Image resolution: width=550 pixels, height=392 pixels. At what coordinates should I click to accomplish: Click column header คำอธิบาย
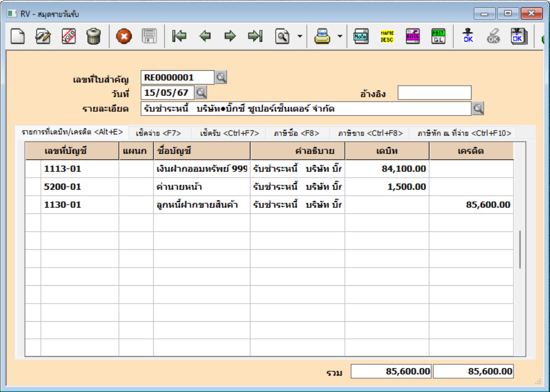pyautogui.click(x=297, y=151)
